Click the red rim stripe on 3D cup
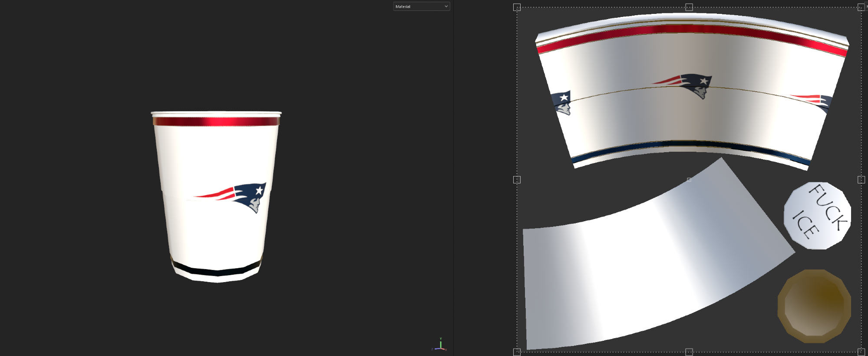The width and height of the screenshot is (868, 356). [216, 121]
